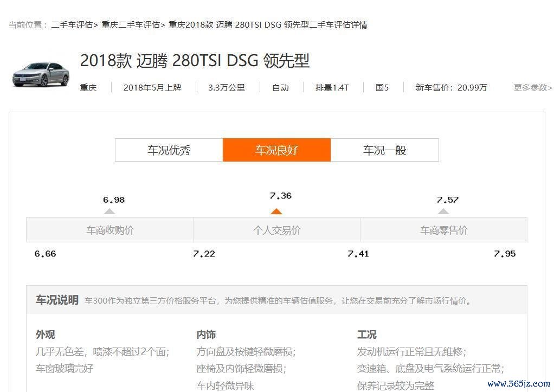Click the 外观 heading
Viewport: 554px width, 392px height.
(x=45, y=335)
